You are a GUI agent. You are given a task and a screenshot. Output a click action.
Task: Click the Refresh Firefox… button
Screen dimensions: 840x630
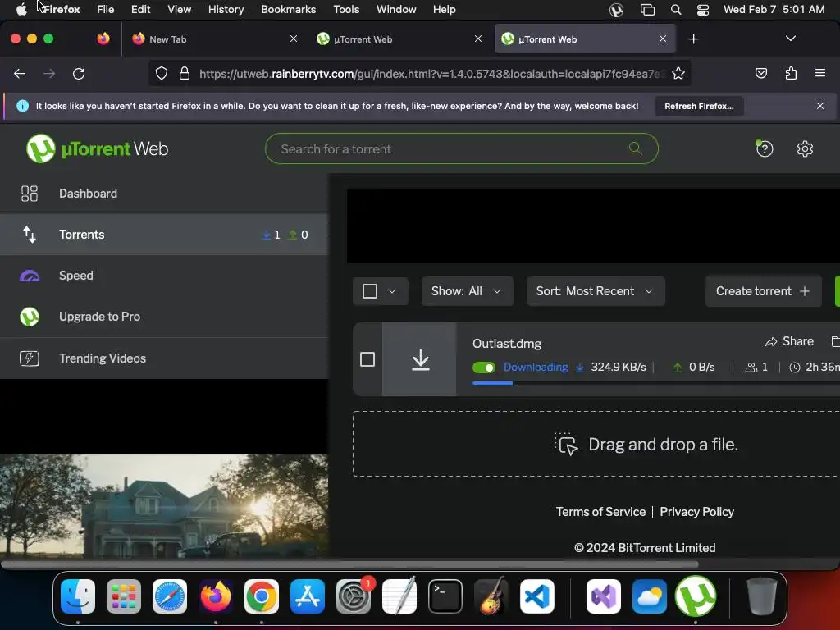pos(699,106)
